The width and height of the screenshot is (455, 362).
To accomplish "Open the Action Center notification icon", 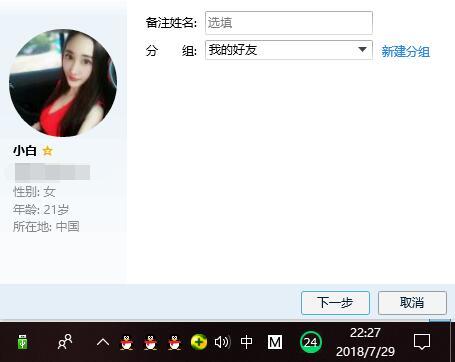I will point(422,342).
